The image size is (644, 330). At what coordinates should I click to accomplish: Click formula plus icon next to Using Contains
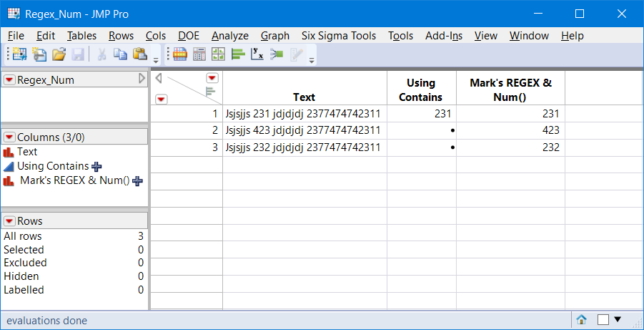point(97,167)
